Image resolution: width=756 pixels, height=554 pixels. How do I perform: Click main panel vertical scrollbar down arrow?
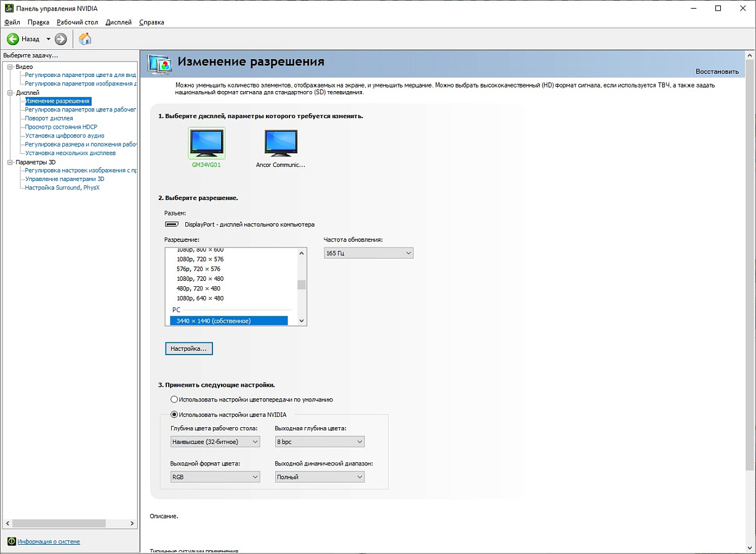coord(749,547)
